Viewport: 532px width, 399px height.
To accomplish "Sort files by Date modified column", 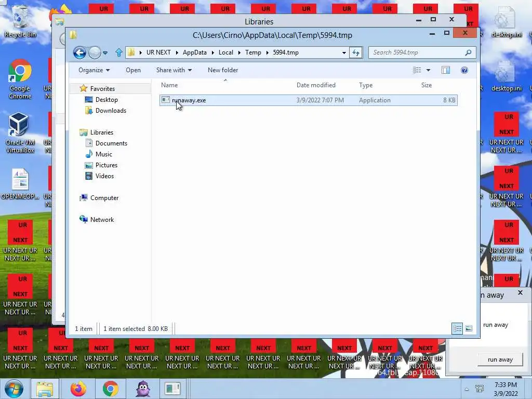I will [315, 85].
